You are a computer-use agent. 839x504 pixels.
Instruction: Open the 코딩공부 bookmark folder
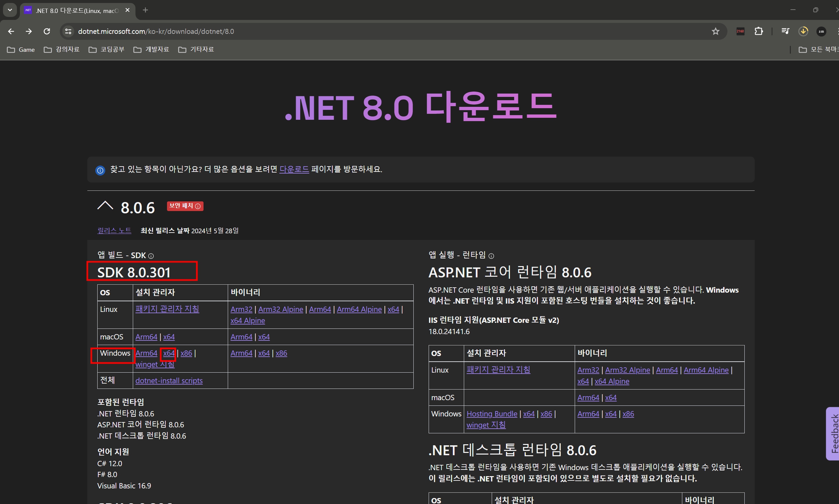pos(106,49)
